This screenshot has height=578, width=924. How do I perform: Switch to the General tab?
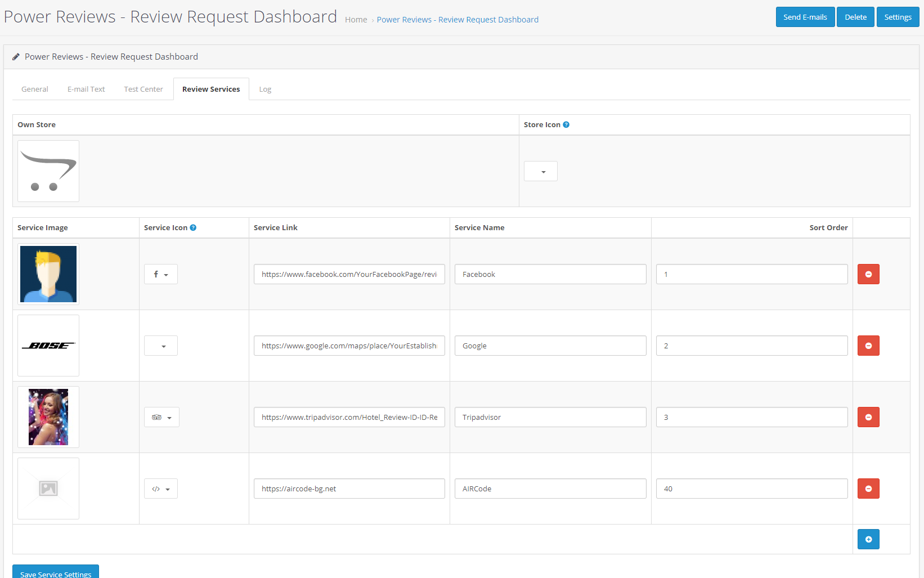click(x=35, y=89)
